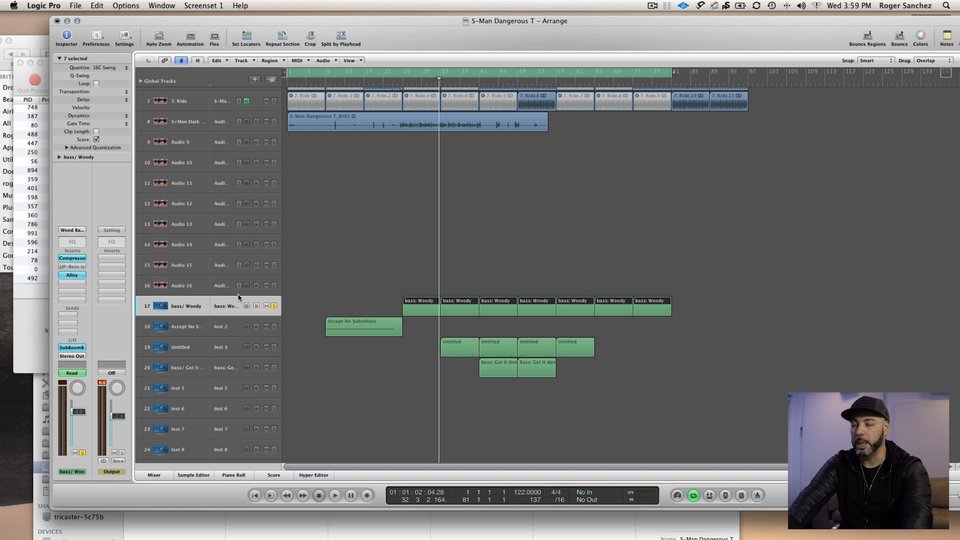Click the add track plus button
The height and width of the screenshot is (540, 960).
pos(255,80)
